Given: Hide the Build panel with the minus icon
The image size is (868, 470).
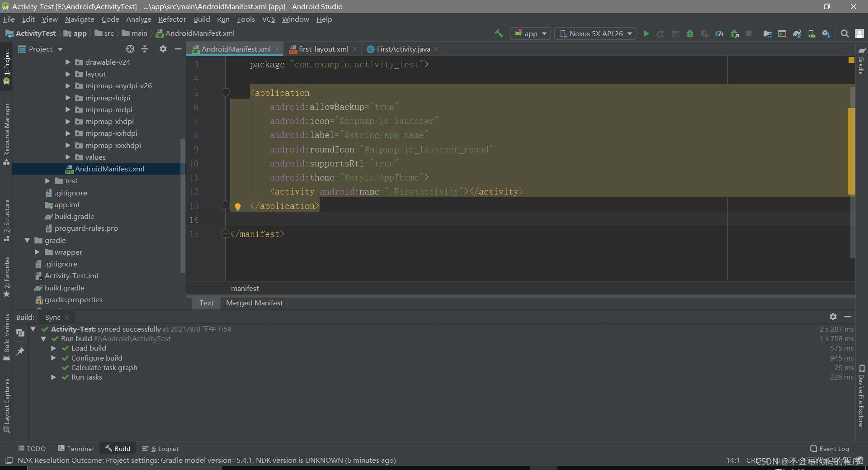Looking at the screenshot, I should point(848,317).
